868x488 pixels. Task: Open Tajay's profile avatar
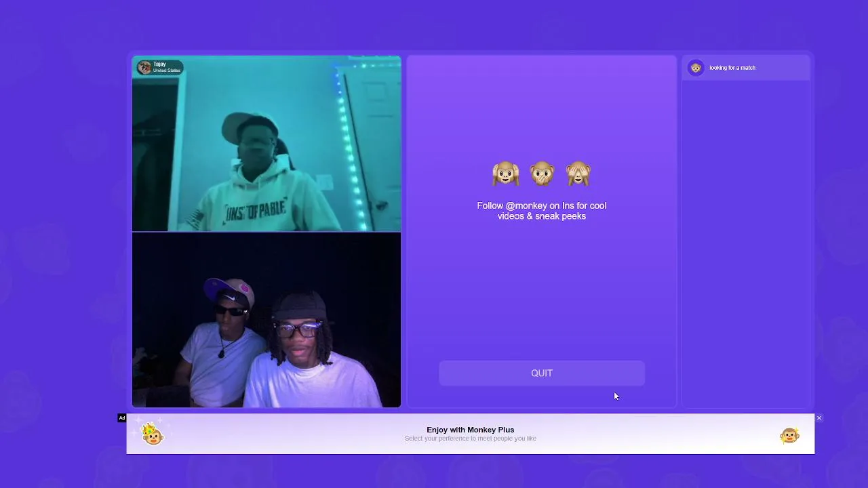[144, 67]
